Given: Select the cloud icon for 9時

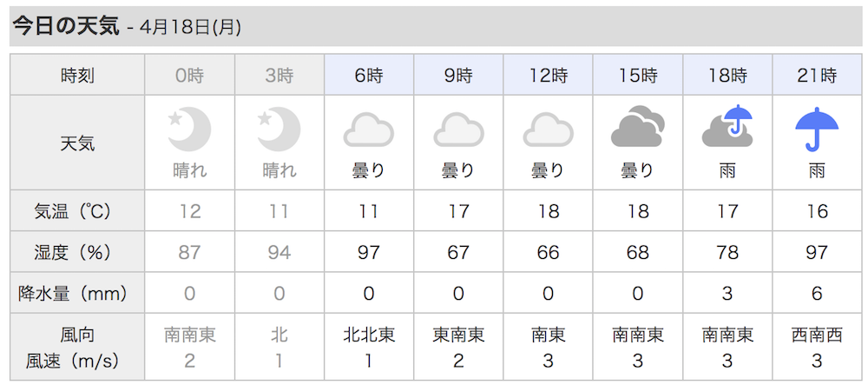Looking at the screenshot, I should click(458, 129).
